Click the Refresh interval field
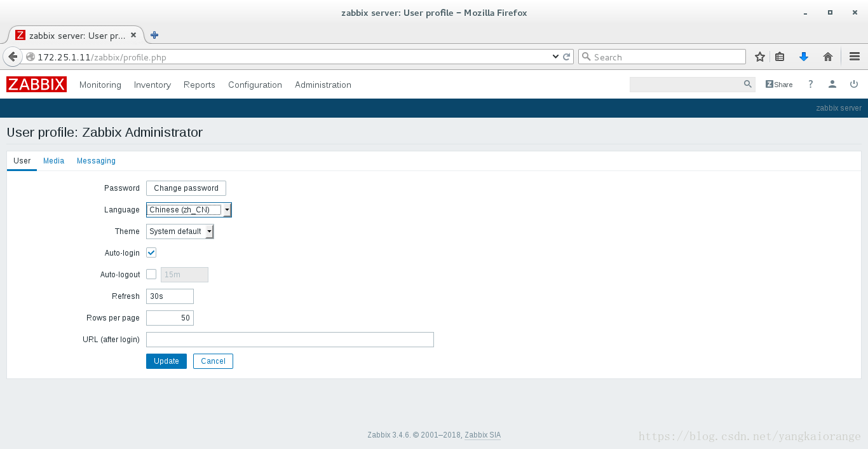This screenshot has width=868, height=449. 170,296
